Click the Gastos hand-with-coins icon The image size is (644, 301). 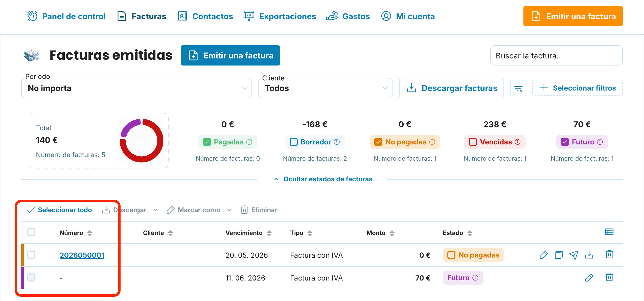click(x=332, y=16)
